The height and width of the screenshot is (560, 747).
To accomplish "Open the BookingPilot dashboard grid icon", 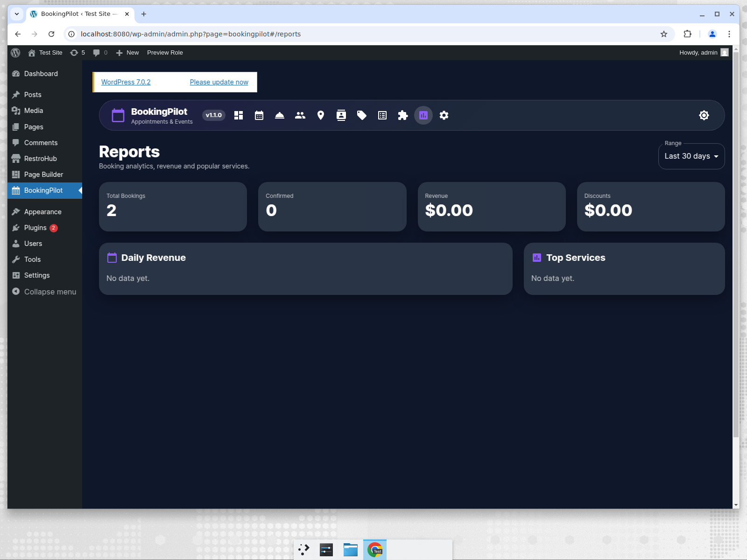I will [x=239, y=115].
